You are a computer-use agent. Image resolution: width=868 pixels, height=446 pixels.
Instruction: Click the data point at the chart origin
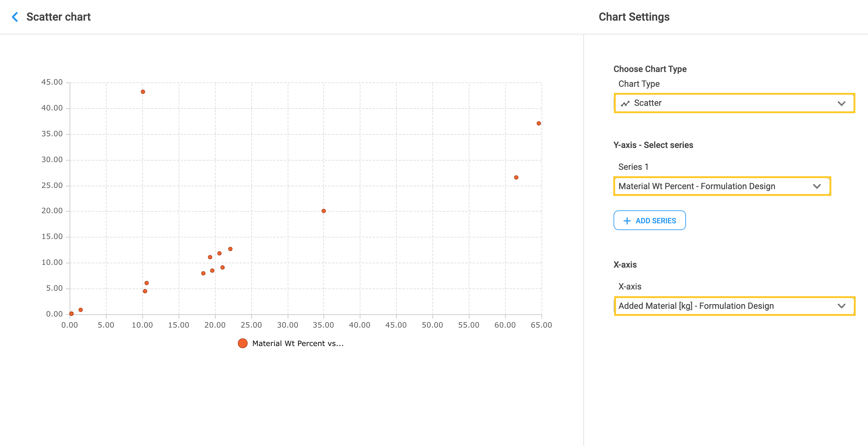(x=71, y=314)
